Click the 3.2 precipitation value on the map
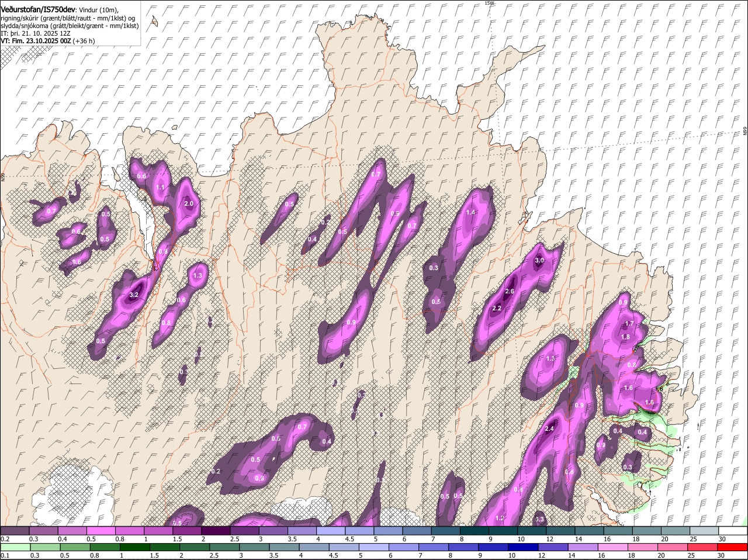748x560 pixels. click(133, 295)
